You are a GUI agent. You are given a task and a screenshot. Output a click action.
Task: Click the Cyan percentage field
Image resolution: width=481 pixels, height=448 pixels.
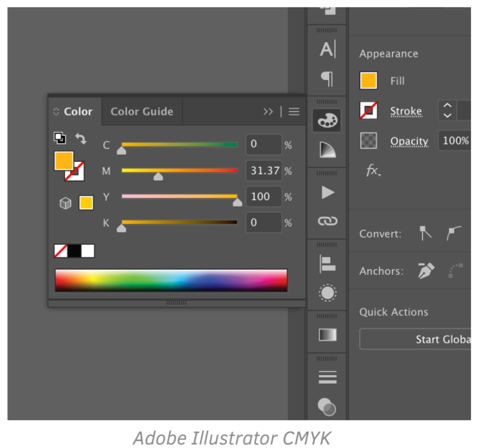264,144
